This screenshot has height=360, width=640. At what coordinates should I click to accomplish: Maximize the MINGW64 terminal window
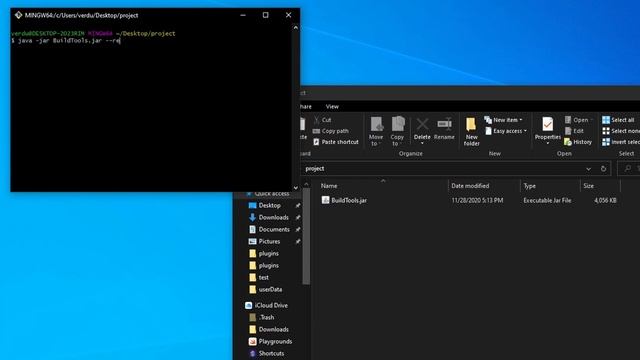click(266, 15)
